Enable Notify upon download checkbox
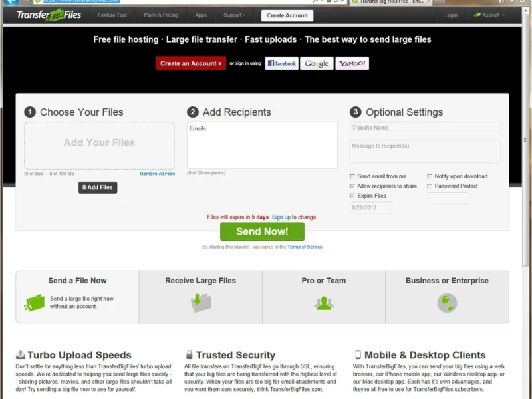Image resolution: width=532 pixels, height=399 pixels. (430, 176)
